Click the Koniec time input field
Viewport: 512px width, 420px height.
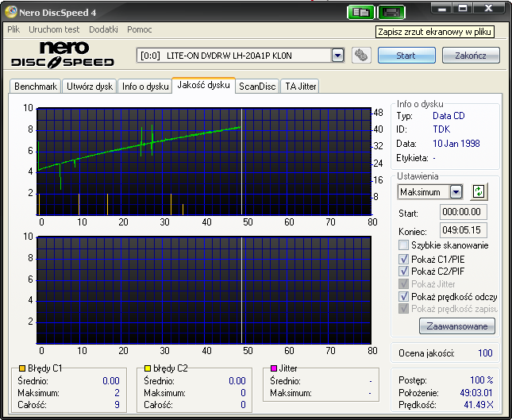464,230
